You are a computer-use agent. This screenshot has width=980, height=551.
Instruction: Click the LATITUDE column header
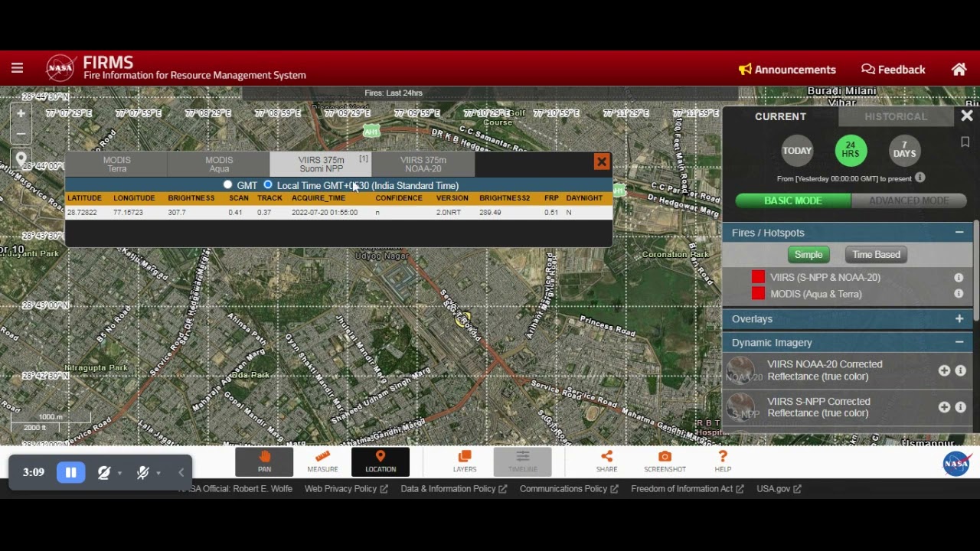coord(84,198)
